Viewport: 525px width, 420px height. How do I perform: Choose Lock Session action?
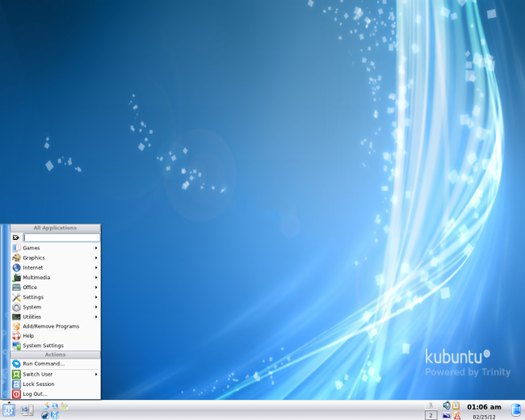pos(55,384)
